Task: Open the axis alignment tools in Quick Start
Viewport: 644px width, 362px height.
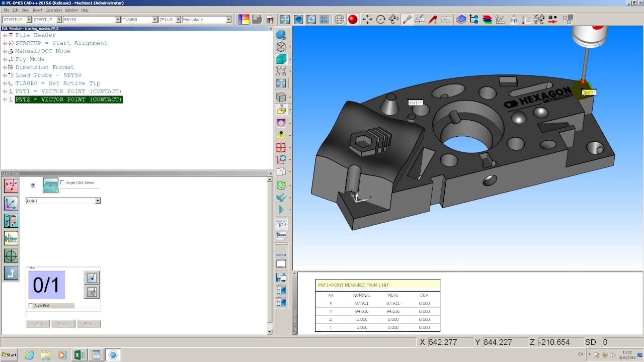Action: coord(11,203)
